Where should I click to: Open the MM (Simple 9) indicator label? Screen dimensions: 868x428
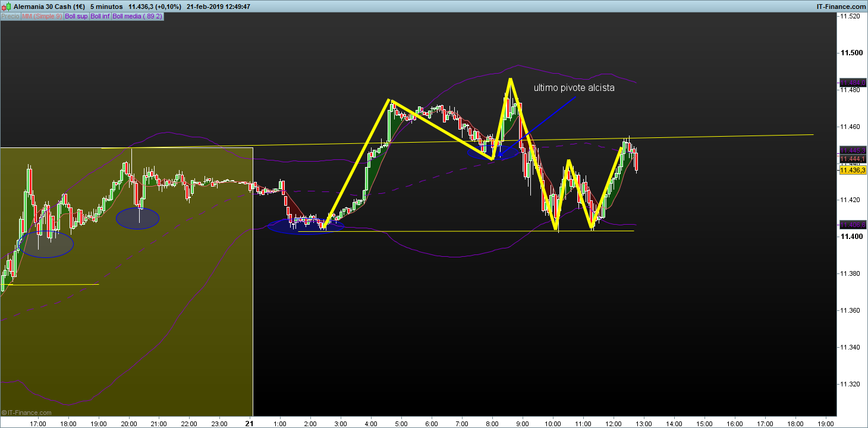(x=42, y=16)
